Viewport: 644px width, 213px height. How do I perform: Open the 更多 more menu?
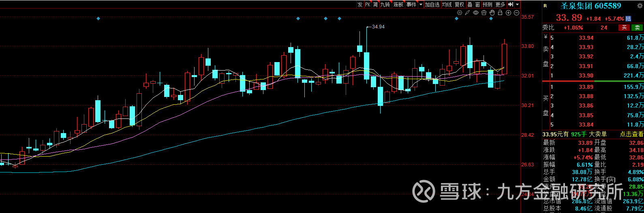500,4
